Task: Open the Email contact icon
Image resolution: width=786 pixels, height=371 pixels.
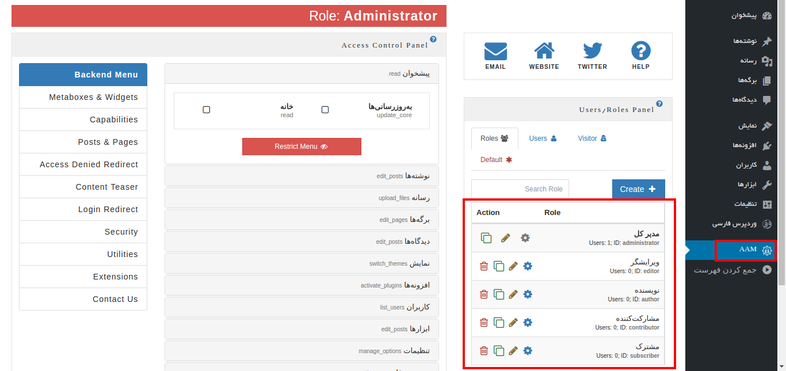Action: pos(495,52)
